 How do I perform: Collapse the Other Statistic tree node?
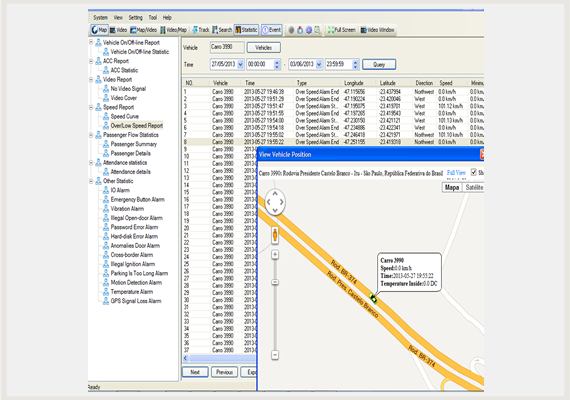coord(91,181)
